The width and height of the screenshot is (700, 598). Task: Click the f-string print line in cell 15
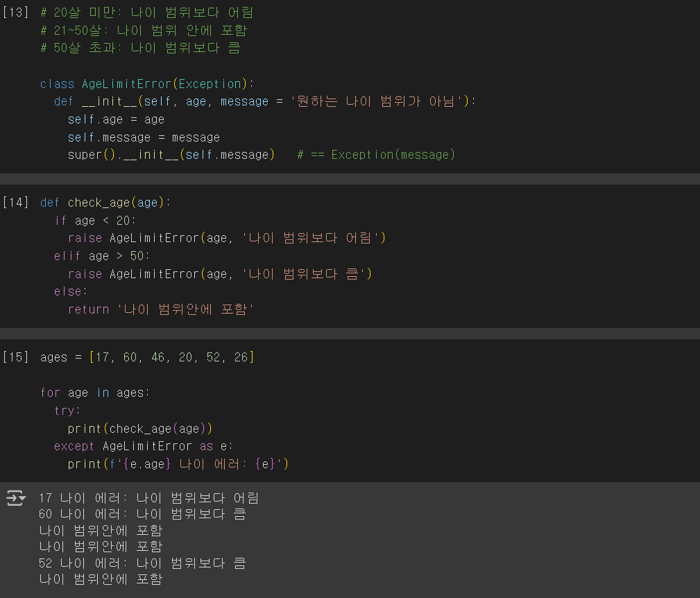[x=178, y=464]
